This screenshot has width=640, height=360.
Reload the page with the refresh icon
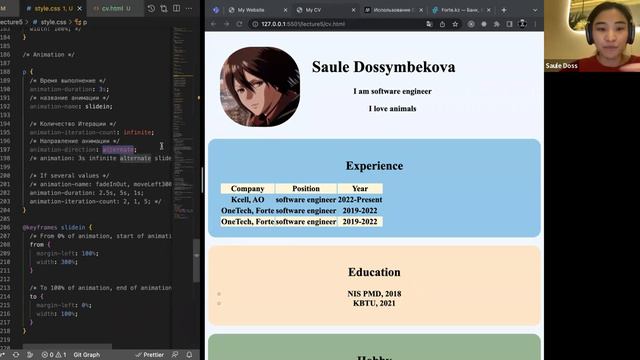(x=240, y=24)
